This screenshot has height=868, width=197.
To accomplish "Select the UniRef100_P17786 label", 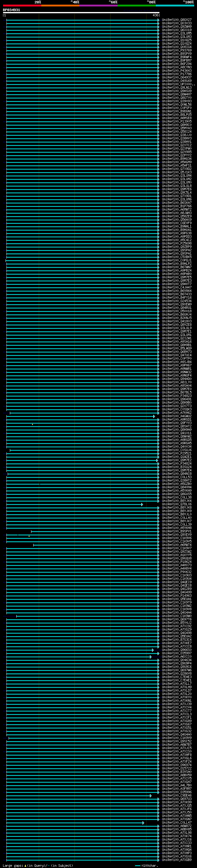I will click(177, 74).
